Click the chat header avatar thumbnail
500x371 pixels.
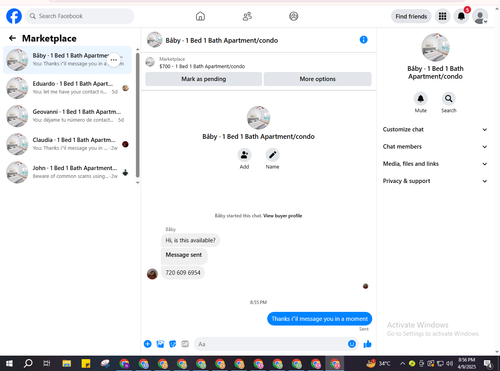click(154, 40)
